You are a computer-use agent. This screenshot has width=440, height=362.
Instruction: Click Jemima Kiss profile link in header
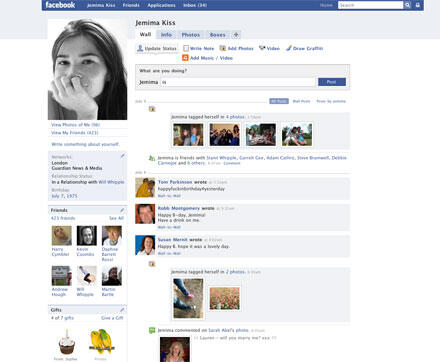point(101,5)
